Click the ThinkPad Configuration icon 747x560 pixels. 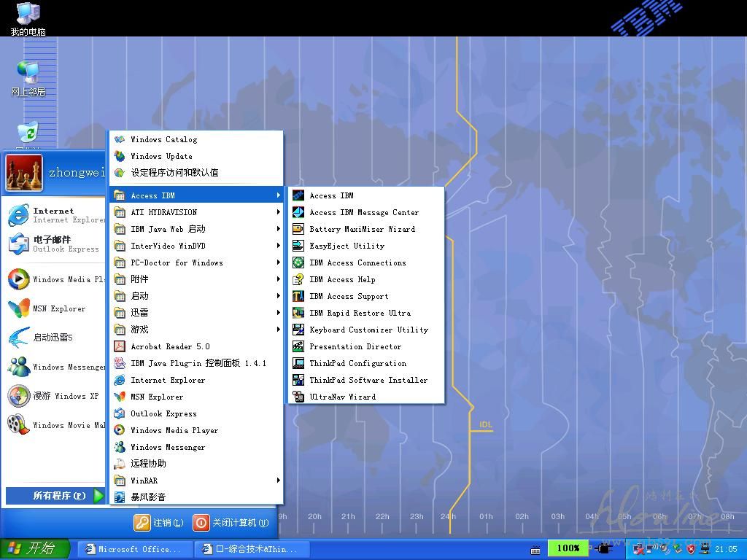tap(298, 363)
